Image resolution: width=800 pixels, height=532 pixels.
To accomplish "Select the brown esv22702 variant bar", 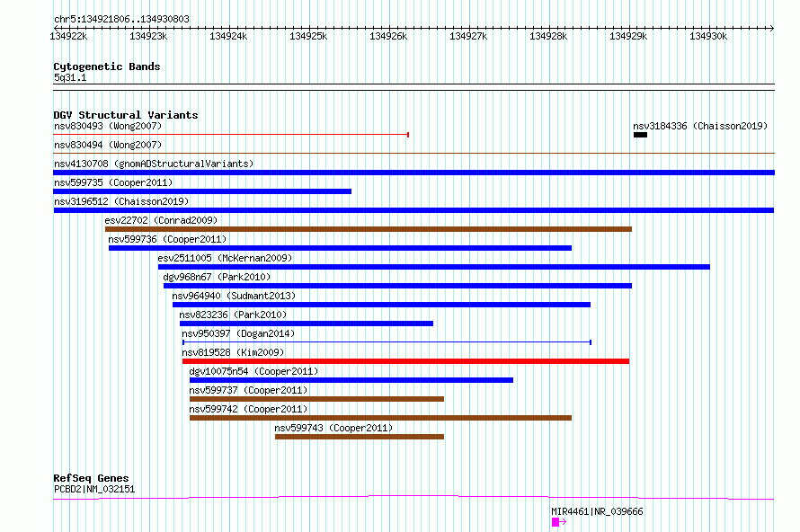I will coord(369,229).
